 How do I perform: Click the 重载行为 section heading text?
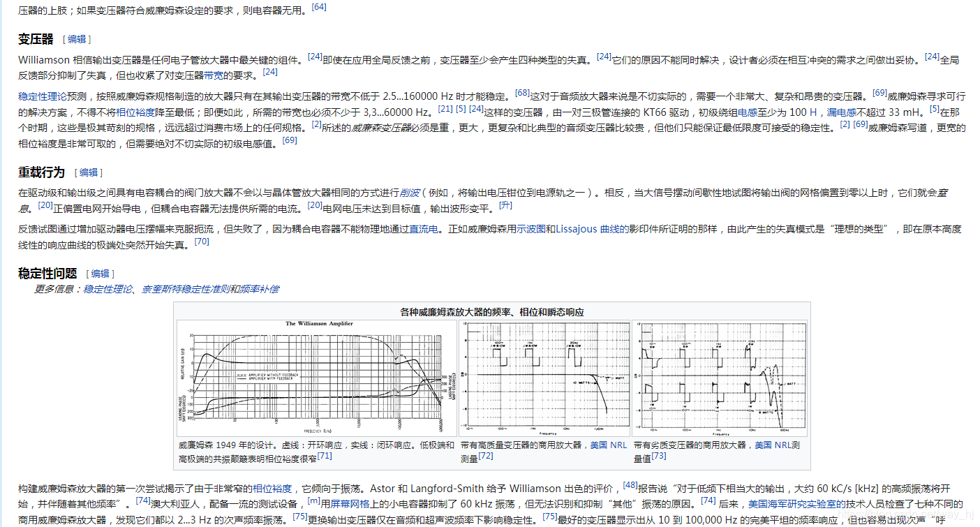pyautogui.click(x=42, y=172)
